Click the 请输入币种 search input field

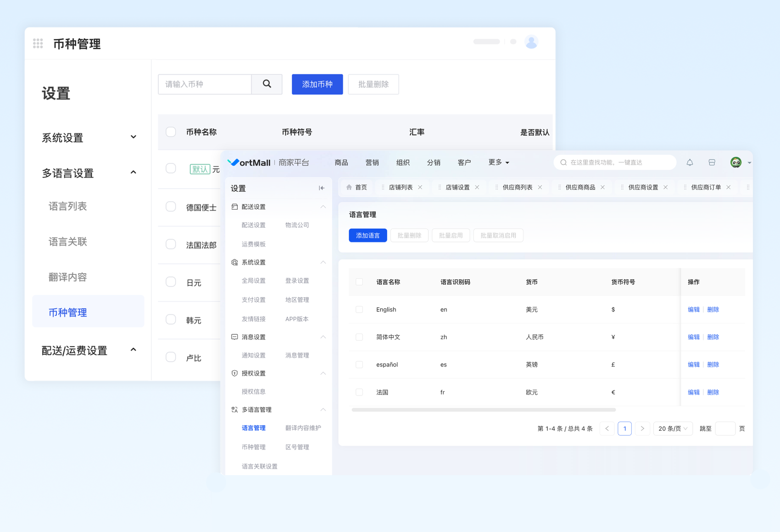tap(205, 84)
